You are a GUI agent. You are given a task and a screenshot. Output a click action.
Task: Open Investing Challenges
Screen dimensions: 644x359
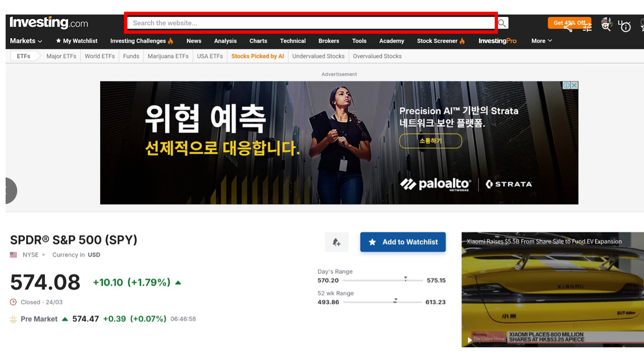142,41
